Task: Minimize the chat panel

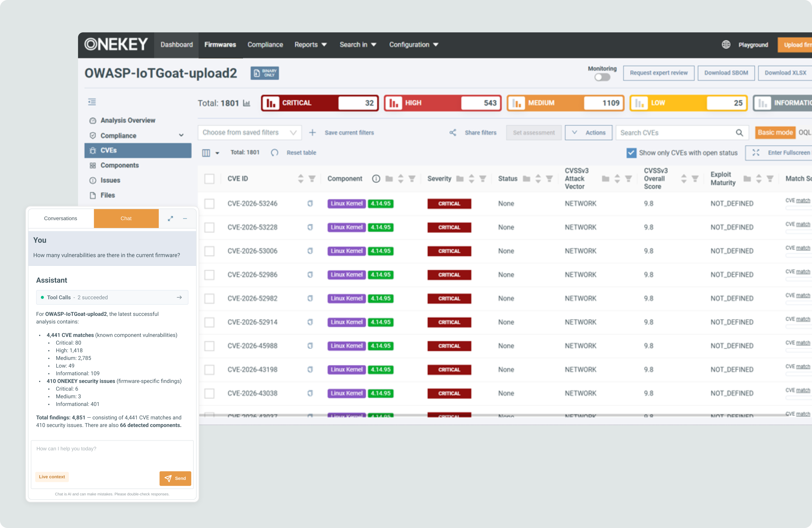Action: pyautogui.click(x=185, y=218)
